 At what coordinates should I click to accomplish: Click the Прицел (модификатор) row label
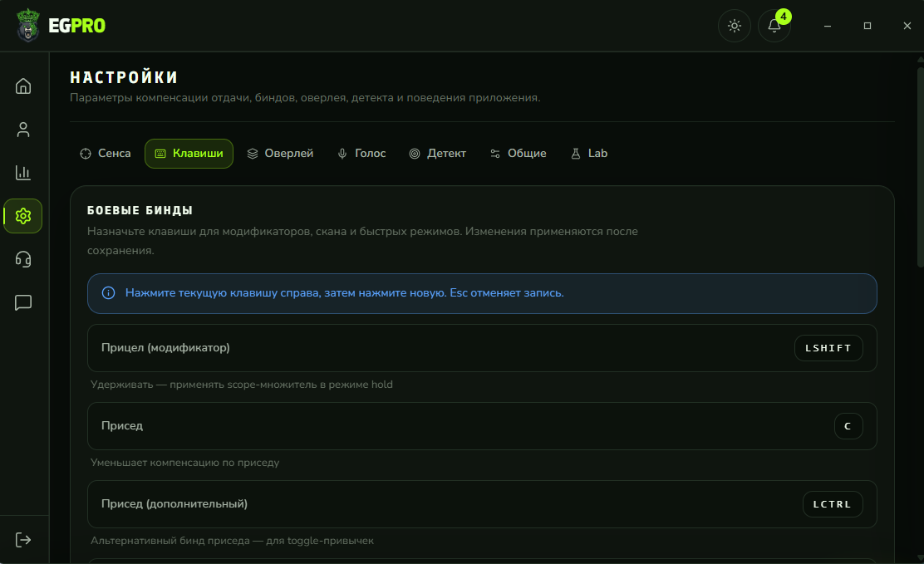[165, 348]
